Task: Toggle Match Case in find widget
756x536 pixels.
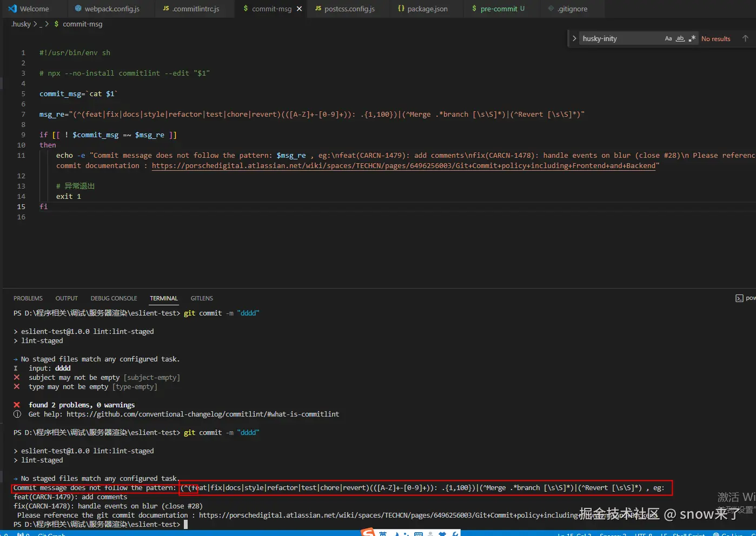Action: point(668,38)
